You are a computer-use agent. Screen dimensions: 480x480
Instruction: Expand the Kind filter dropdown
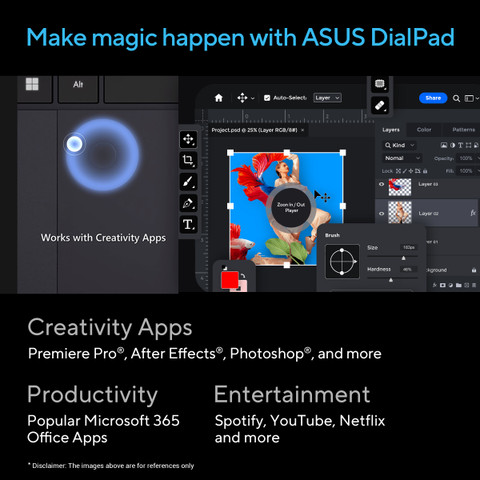point(399,145)
